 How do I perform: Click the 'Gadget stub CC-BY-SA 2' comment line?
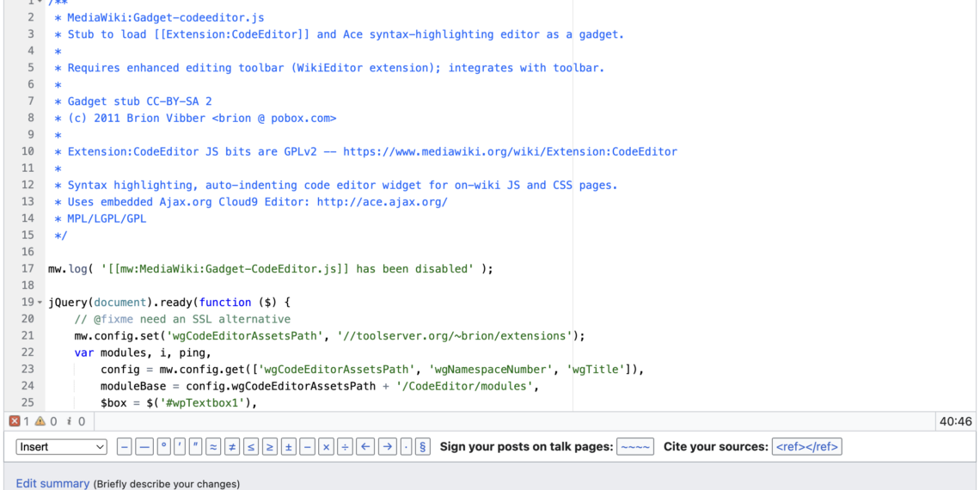click(x=140, y=101)
